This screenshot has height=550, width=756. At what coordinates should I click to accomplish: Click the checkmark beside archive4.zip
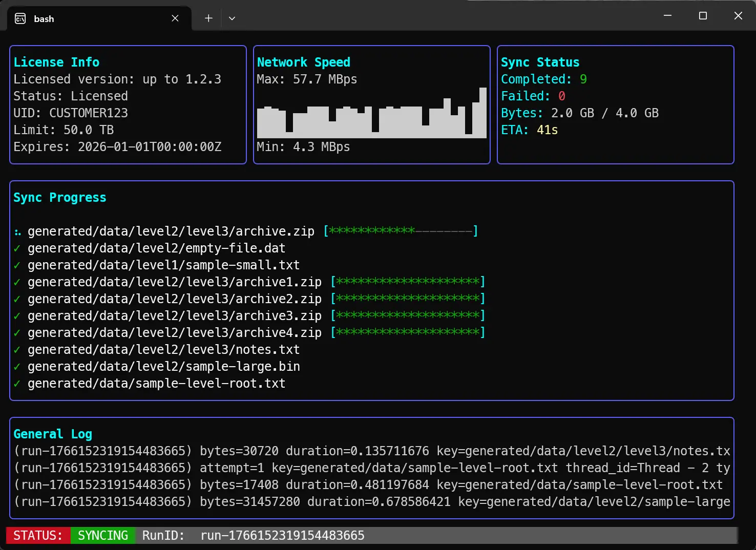click(17, 333)
